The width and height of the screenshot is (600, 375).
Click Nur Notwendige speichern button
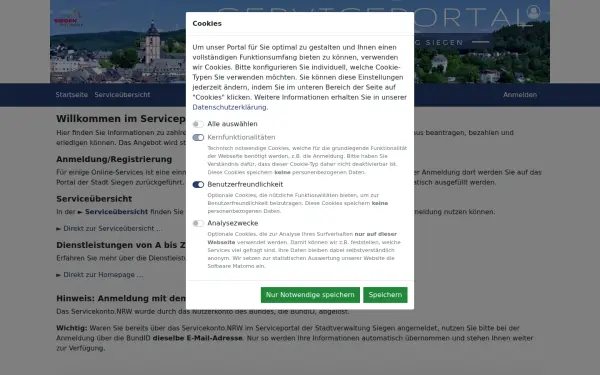click(x=310, y=295)
